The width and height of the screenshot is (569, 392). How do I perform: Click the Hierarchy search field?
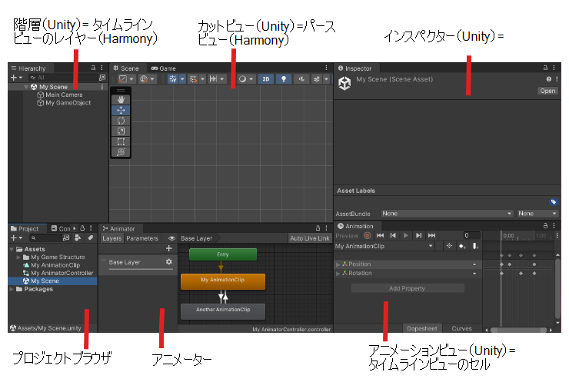[x=62, y=78]
